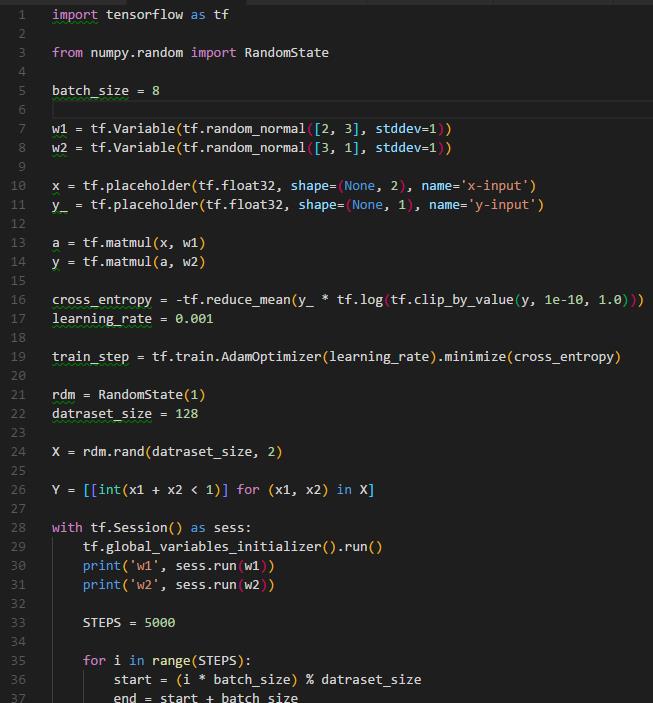Screen dimensions: 653x703
Task: Click 'range' on line 35
Action: (x=171, y=661)
